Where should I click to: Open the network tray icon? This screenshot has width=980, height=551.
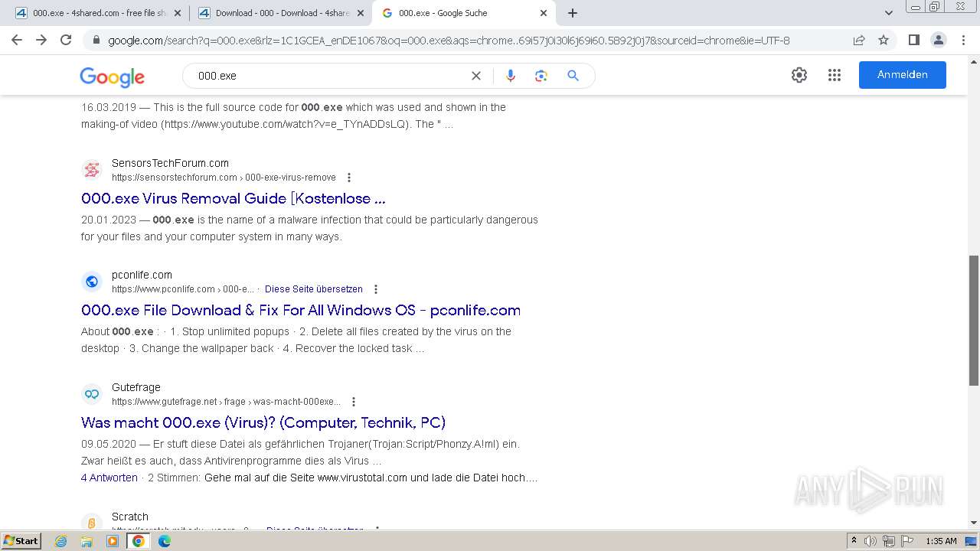(889, 541)
